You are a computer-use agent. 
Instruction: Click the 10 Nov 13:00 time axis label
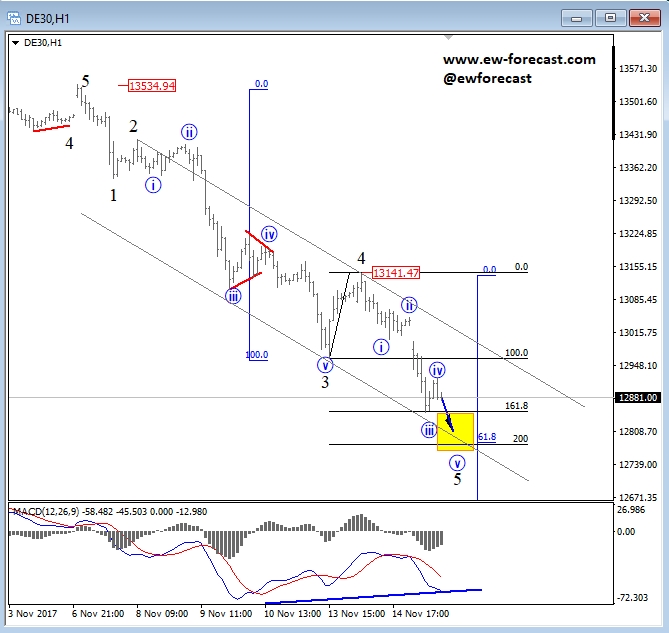pyautogui.click(x=292, y=614)
